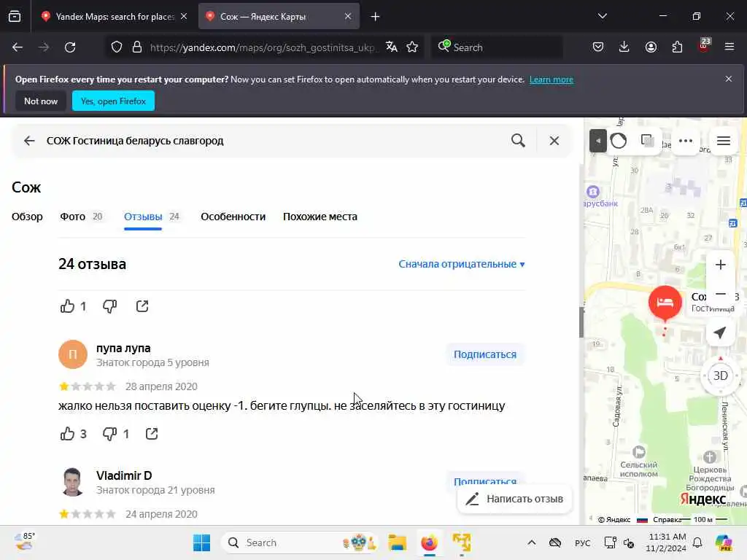
Task: Expand the list all tabs chevron
Action: (602, 17)
